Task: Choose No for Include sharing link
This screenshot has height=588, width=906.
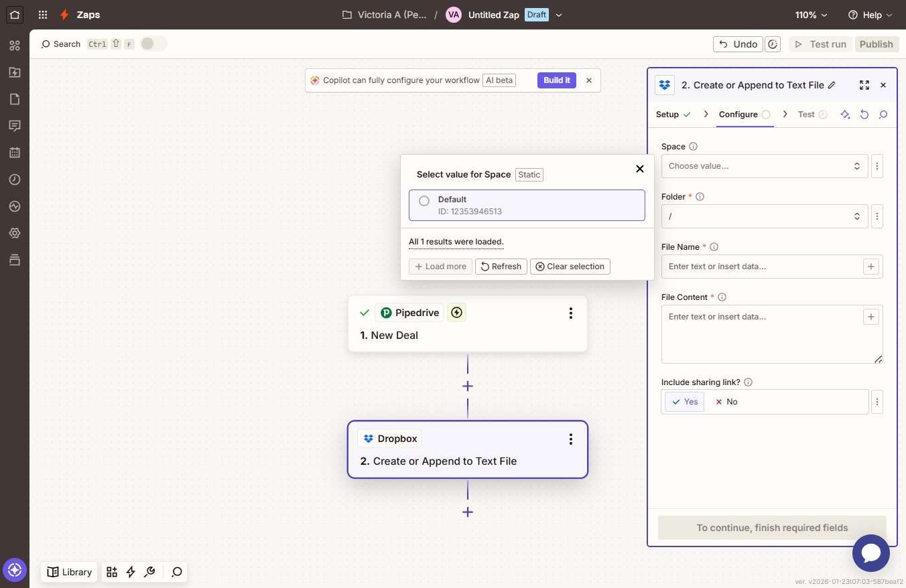Action: pos(726,402)
